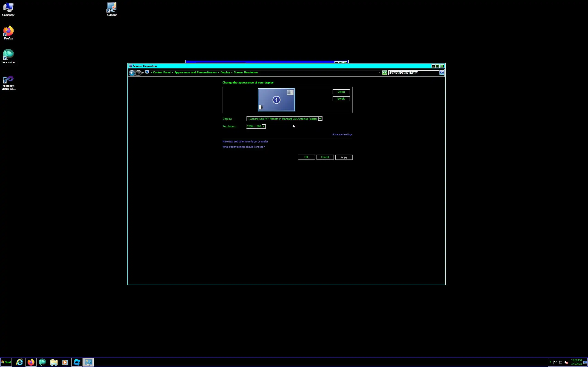Show hidden tray icons chevron
The height and width of the screenshot is (367, 588).
point(550,362)
